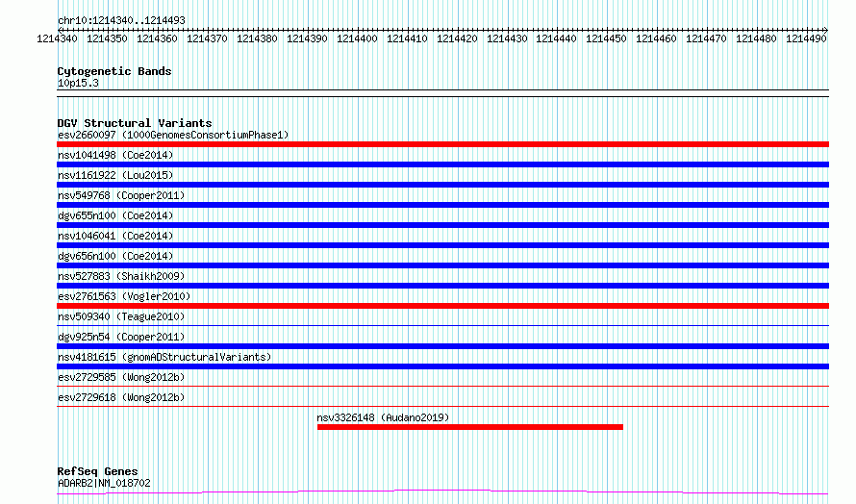Image resolution: width=856 pixels, height=504 pixels.
Task: Open dgv655n100 (Coe2014) variant label
Action: [115, 215]
